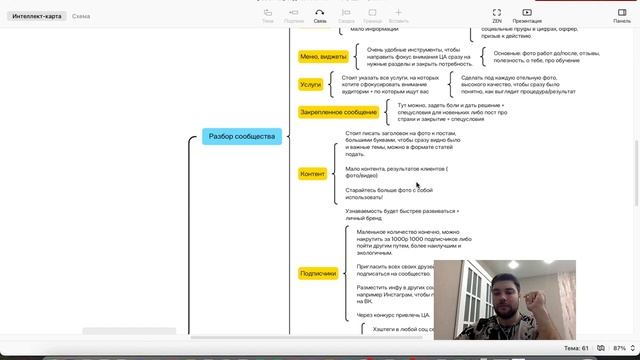Click the note Через конкурс привлечь ЦА
Image resolution: width=640 pixels, height=360 pixels.
[393, 315]
